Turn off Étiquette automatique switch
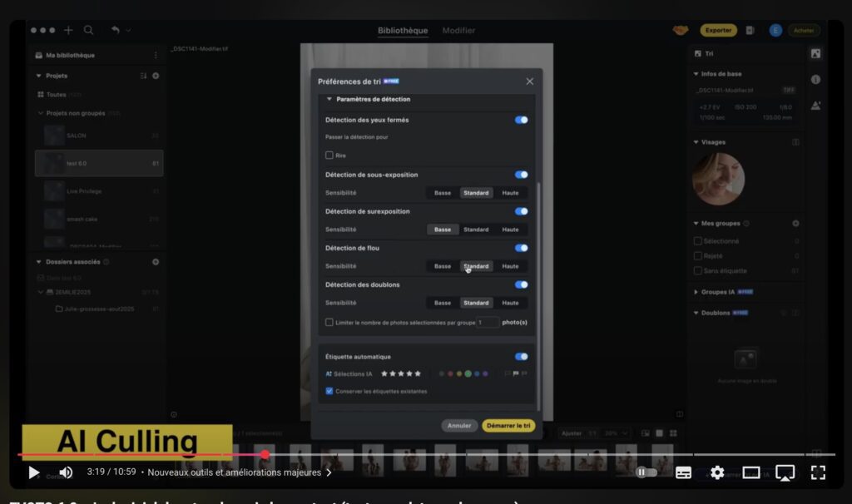Image resolution: width=852 pixels, height=504 pixels. 521,357
